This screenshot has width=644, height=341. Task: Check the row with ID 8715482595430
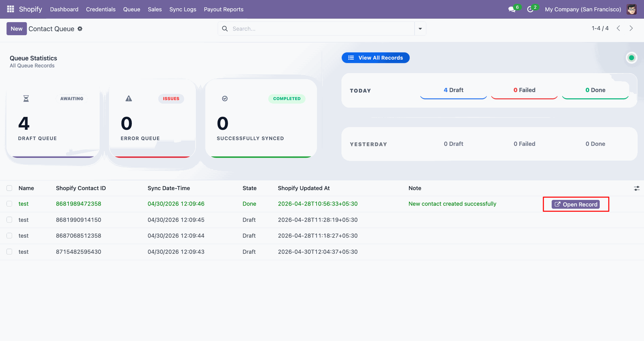9,252
